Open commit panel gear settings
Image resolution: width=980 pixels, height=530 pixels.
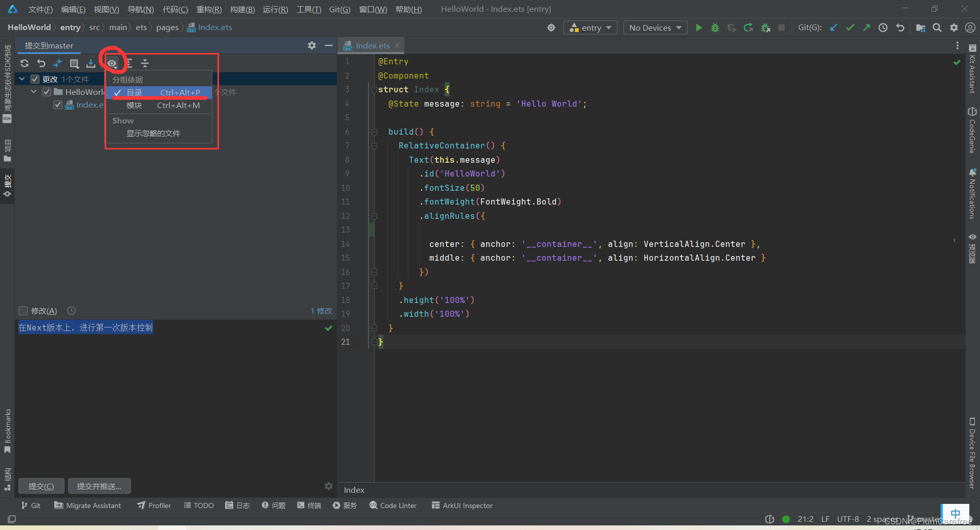(312, 45)
